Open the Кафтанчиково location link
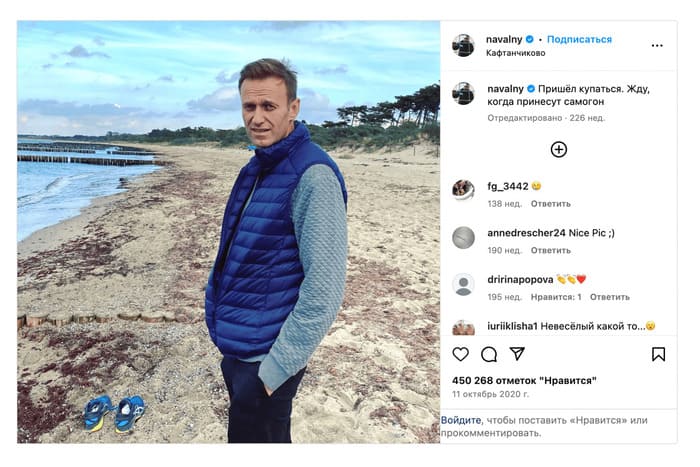Screen dimensions: 700x467 point(515,52)
